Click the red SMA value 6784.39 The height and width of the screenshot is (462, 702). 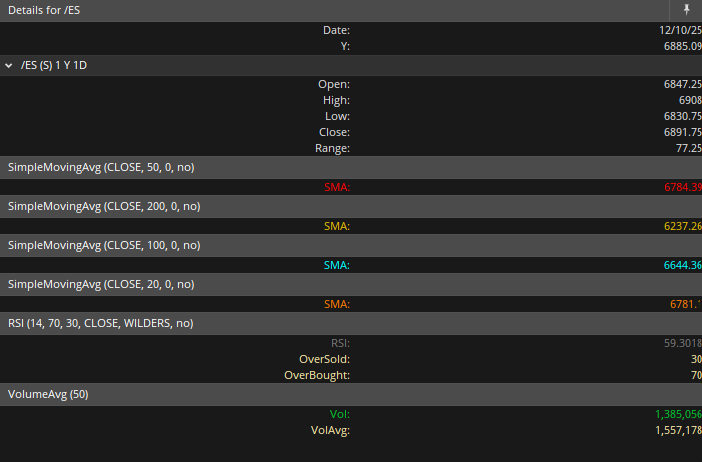(682, 187)
